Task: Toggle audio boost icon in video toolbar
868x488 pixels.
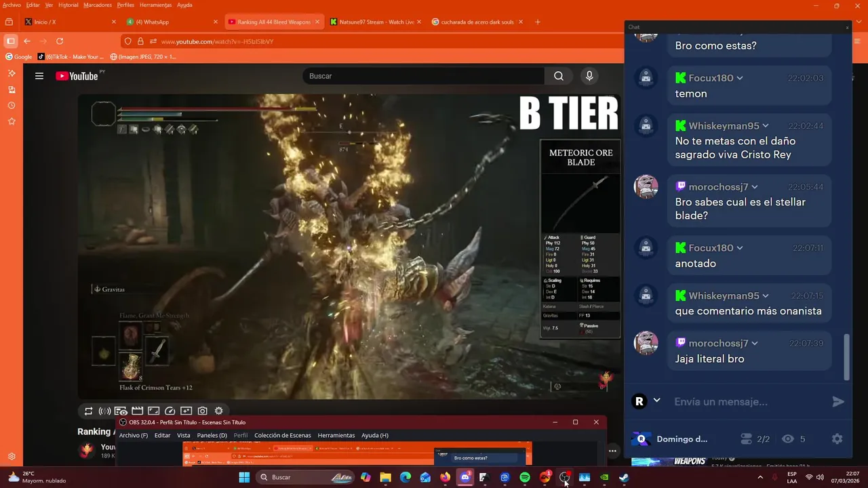Action: click(x=104, y=411)
